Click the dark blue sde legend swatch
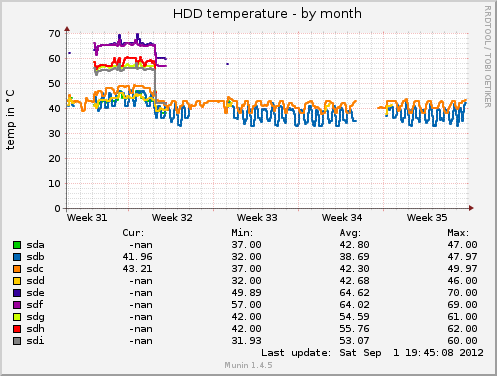Screen dimensions: 497x376 click(x=17, y=293)
